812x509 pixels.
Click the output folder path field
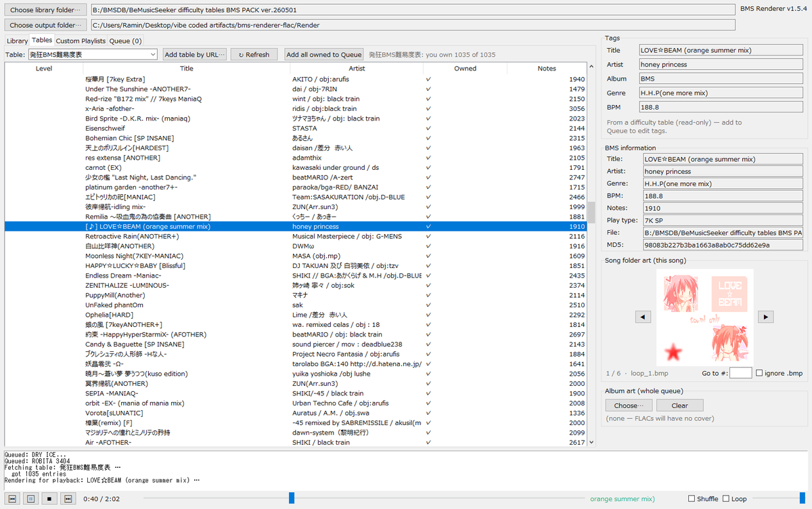413,25
